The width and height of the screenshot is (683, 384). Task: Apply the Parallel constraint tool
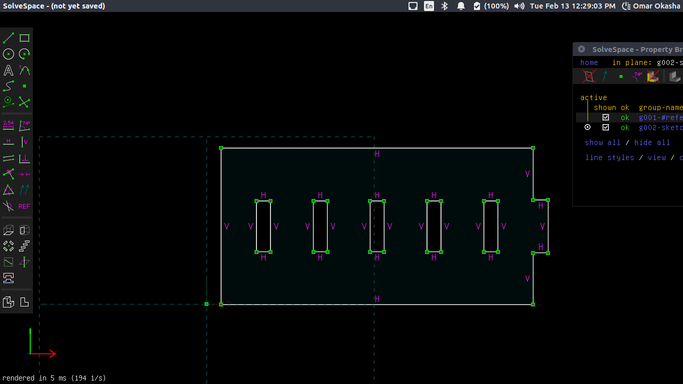pyautogui.click(x=8, y=158)
